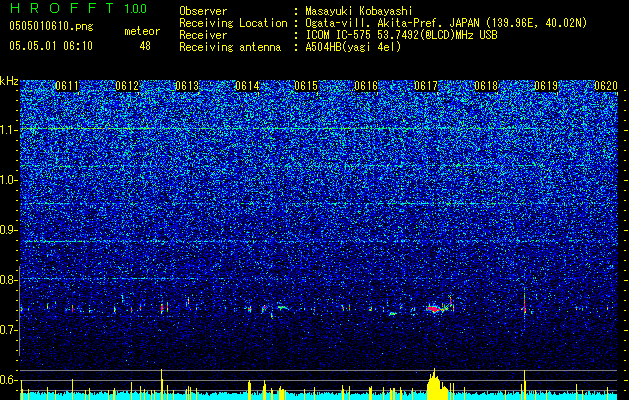Screen dimensions: 629x400
Task: Click the meteor count value 48
Action: tap(145, 46)
